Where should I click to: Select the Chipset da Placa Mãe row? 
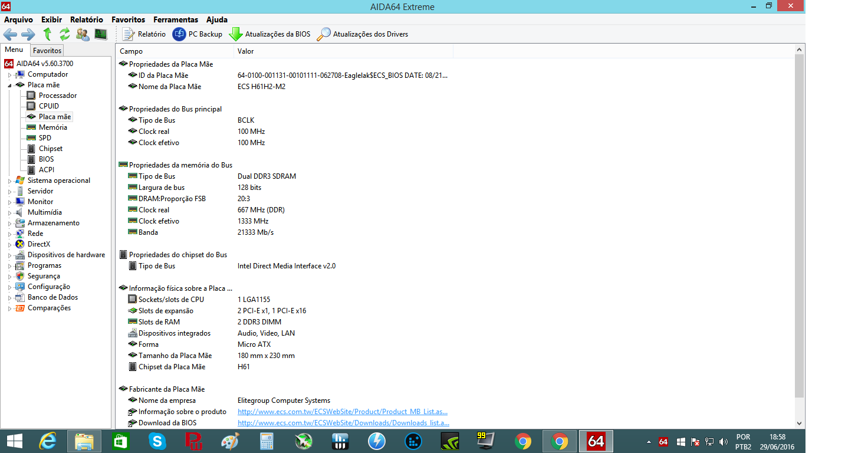[455, 367]
